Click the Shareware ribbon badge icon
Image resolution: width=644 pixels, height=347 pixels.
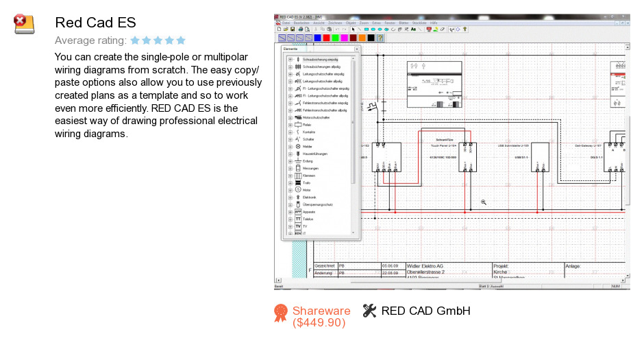pos(281,313)
